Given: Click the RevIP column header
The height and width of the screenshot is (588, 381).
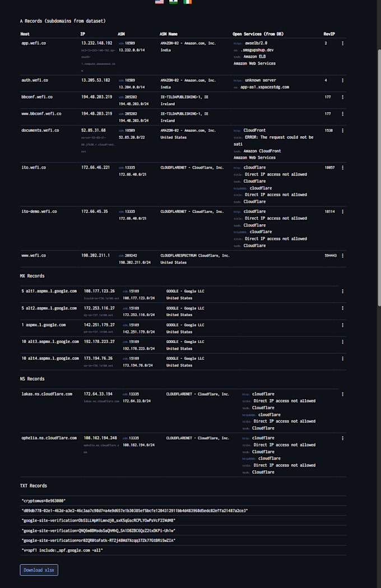Looking at the screenshot, I should (x=329, y=34).
